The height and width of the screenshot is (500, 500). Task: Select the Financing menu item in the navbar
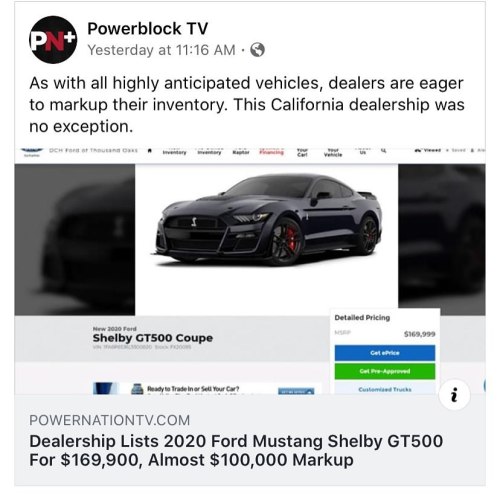pos(271,152)
